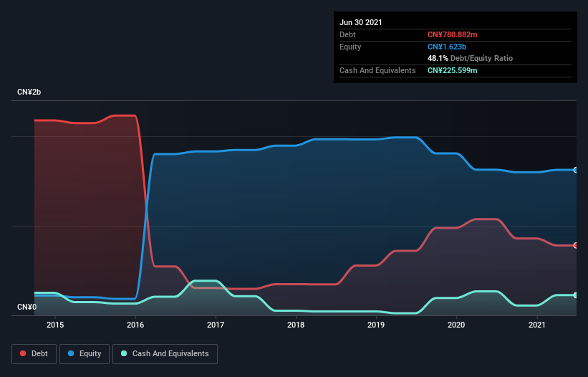Click Cash And Equivalents label in tooltip
This screenshot has width=588, height=377.
click(377, 70)
